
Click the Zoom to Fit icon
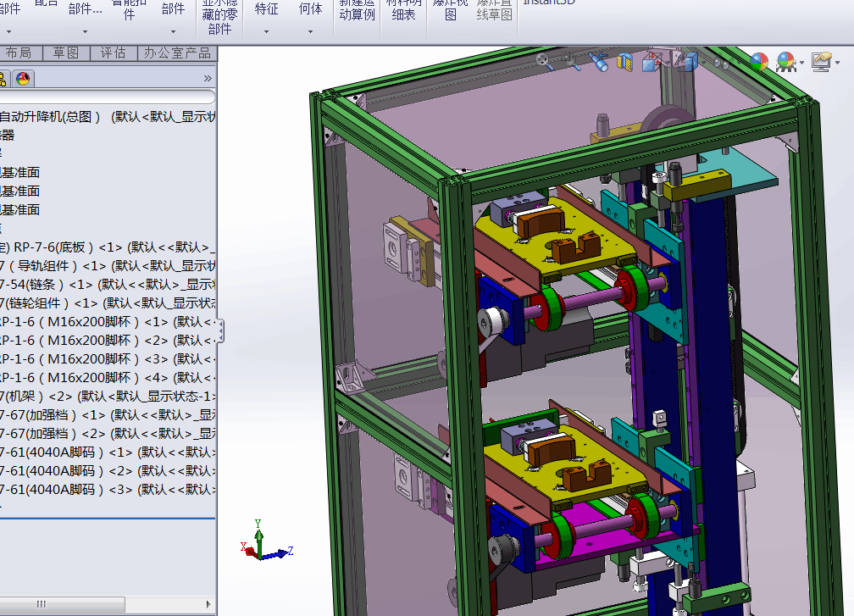pos(544,61)
